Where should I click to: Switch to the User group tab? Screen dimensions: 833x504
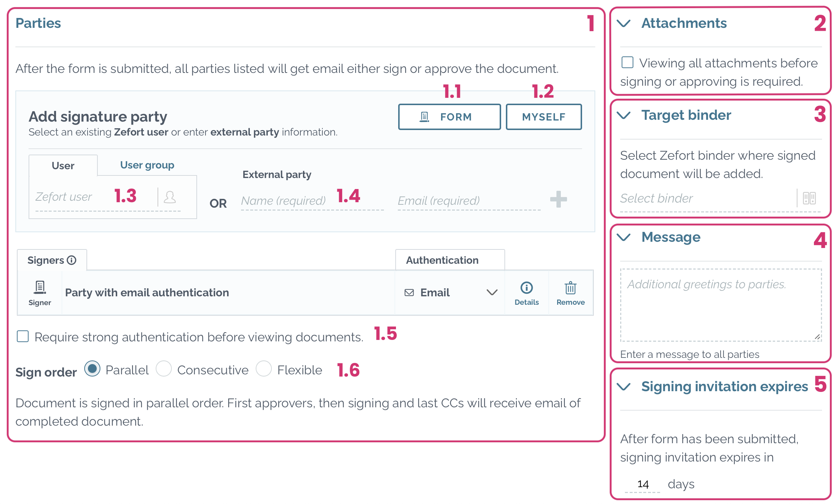pos(147,165)
